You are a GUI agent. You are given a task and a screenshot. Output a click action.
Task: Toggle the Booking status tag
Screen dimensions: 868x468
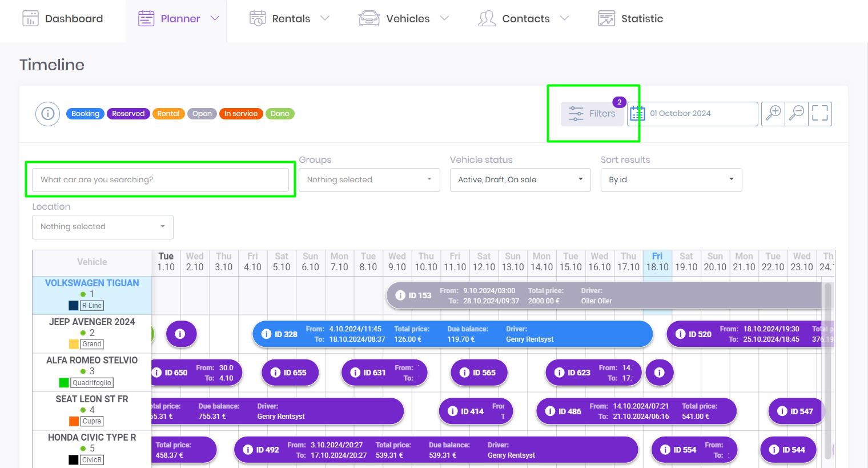click(x=85, y=114)
